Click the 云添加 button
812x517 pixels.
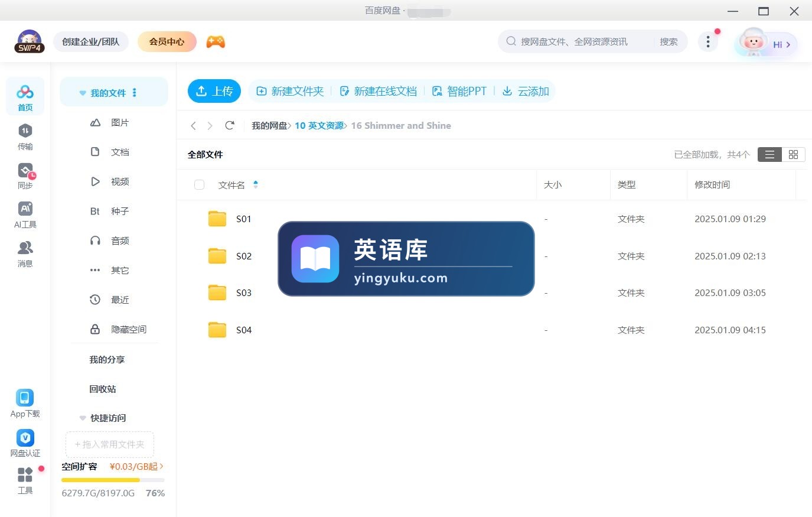click(x=526, y=91)
